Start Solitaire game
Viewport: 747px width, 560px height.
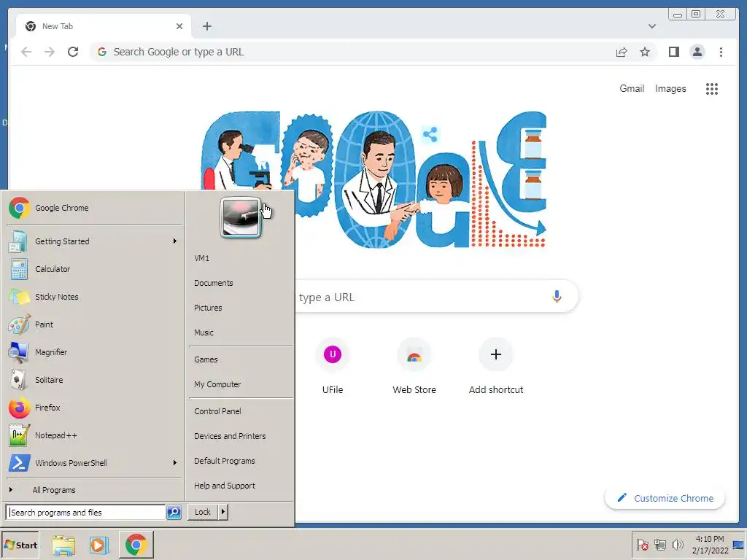click(94, 380)
